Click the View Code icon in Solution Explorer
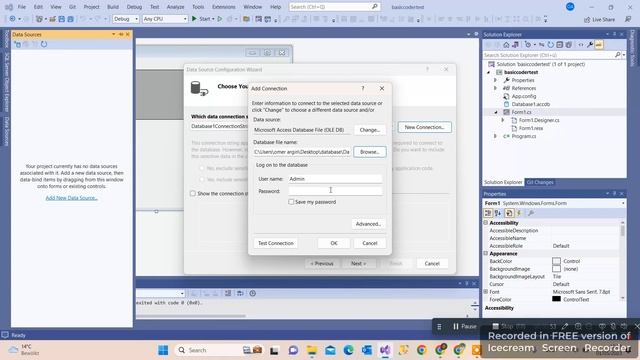The height and width of the screenshot is (360, 640). 581,45
